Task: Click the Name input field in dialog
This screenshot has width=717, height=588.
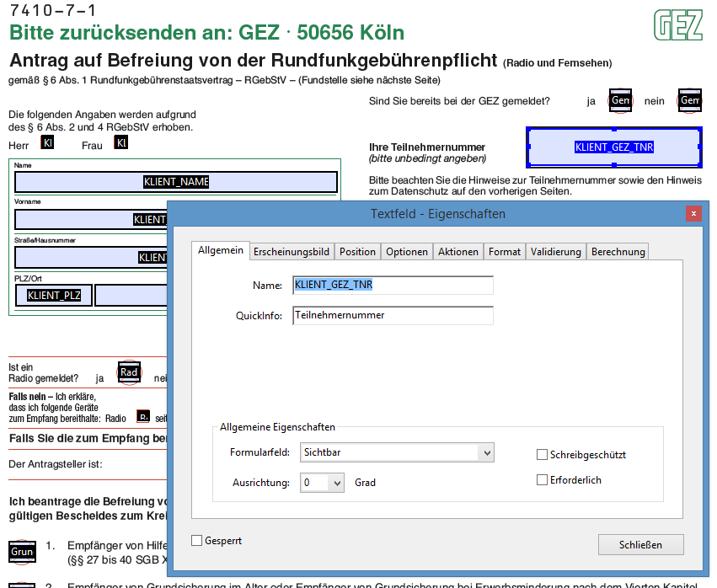Action: (393, 285)
